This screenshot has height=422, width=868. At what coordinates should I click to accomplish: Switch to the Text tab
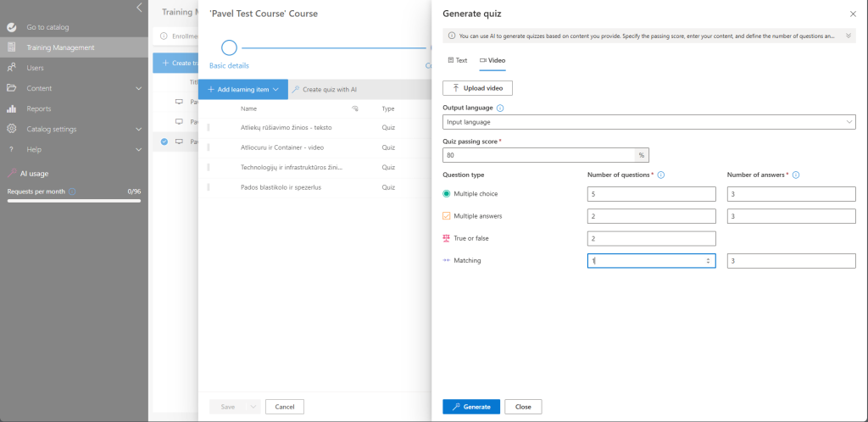click(x=457, y=60)
